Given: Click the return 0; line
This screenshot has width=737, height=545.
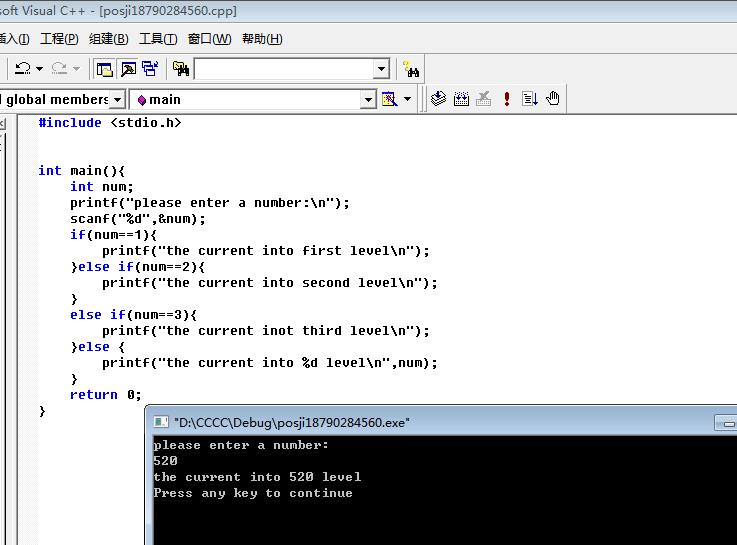Looking at the screenshot, I should tap(106, 394).
